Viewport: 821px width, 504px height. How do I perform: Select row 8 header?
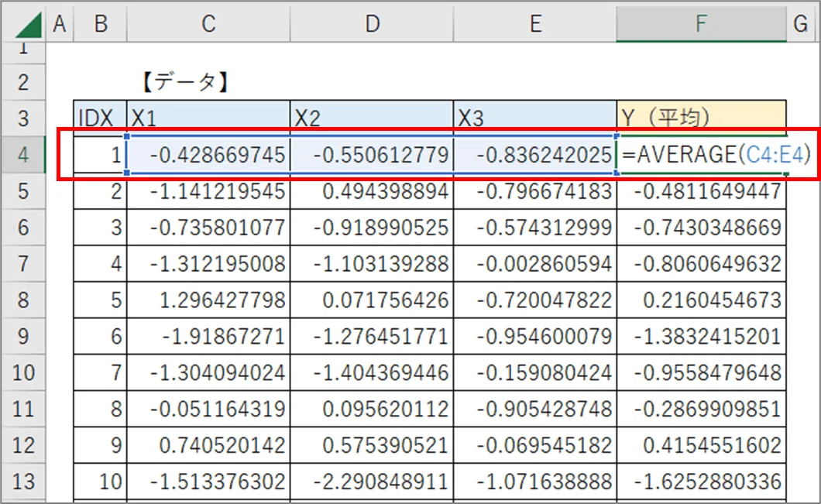23,300
